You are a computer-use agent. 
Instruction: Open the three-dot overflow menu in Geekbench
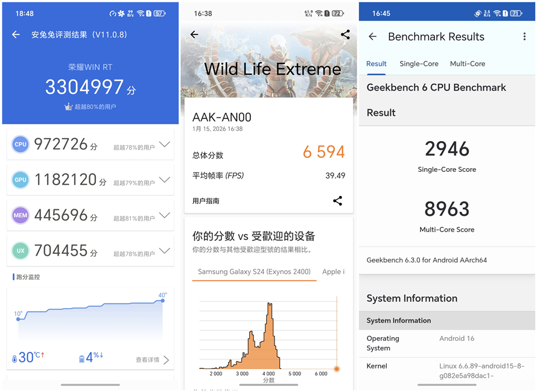point(525,37)
